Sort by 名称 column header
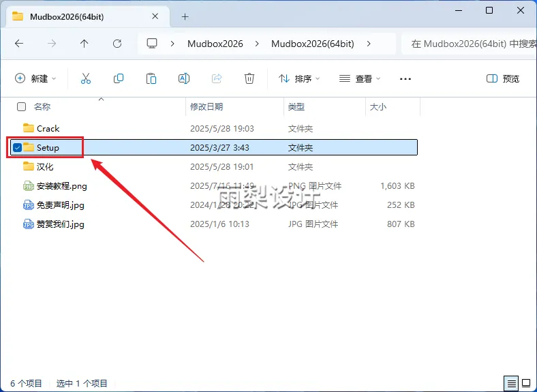This screenshot has height=392, width=537. (x=42, y=106)
